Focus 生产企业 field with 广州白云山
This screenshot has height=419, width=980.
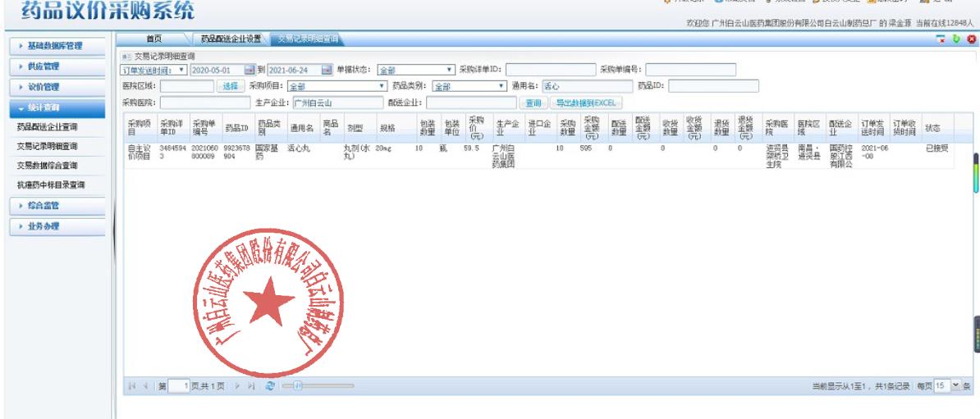click(x=337, y=103)
